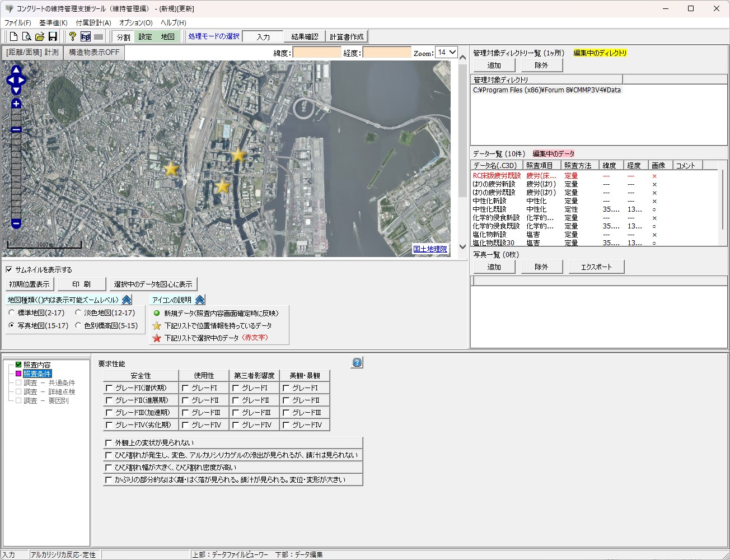Click the yellow question mark help icon

point(72,37)
